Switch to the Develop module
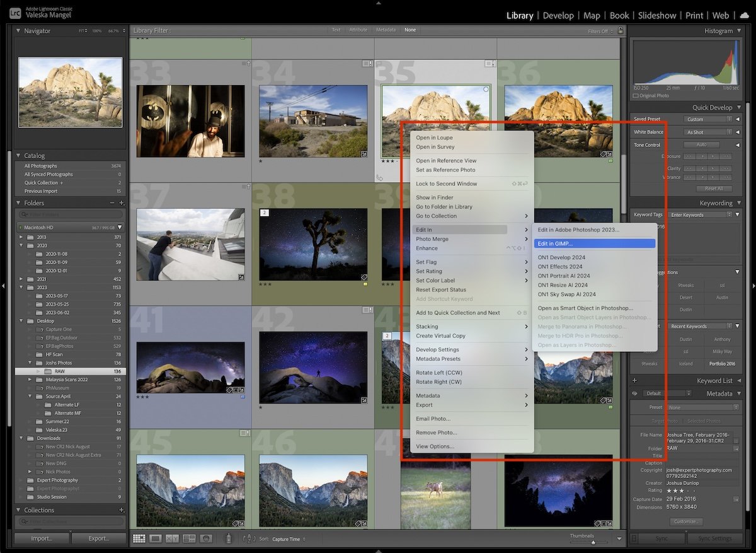 pos(558,15)
